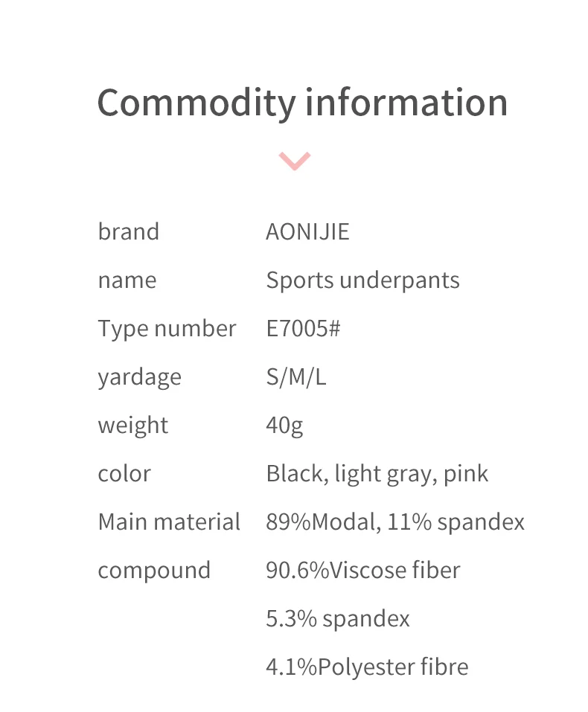Select the Sports underpants text
588x712 pixels.
click(362, 280)
